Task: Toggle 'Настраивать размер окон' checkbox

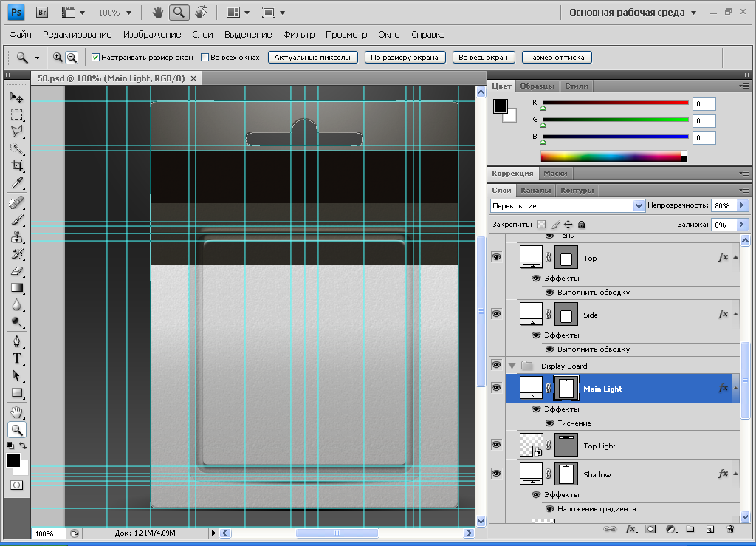Action: pyautogui.click(x=95, y=58)
